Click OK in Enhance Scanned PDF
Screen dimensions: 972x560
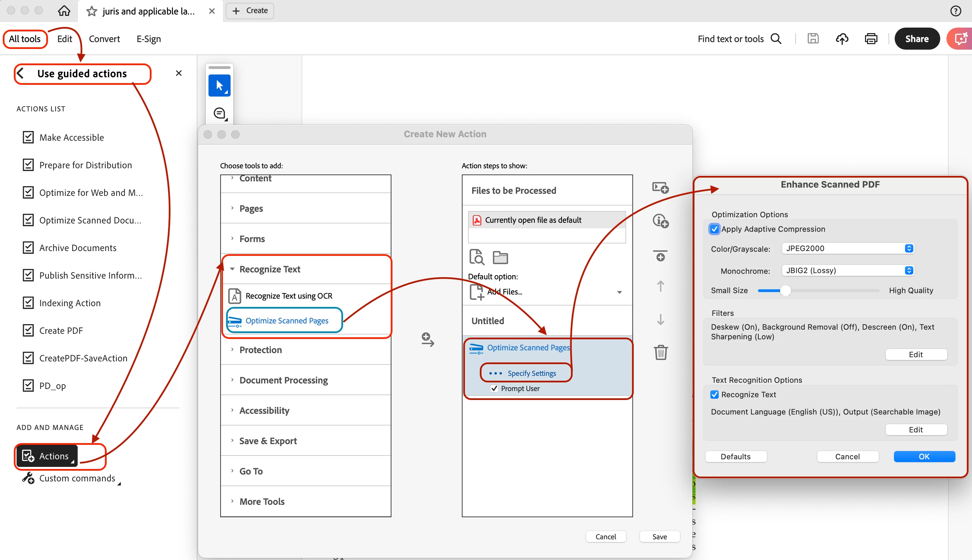(924, 457)
